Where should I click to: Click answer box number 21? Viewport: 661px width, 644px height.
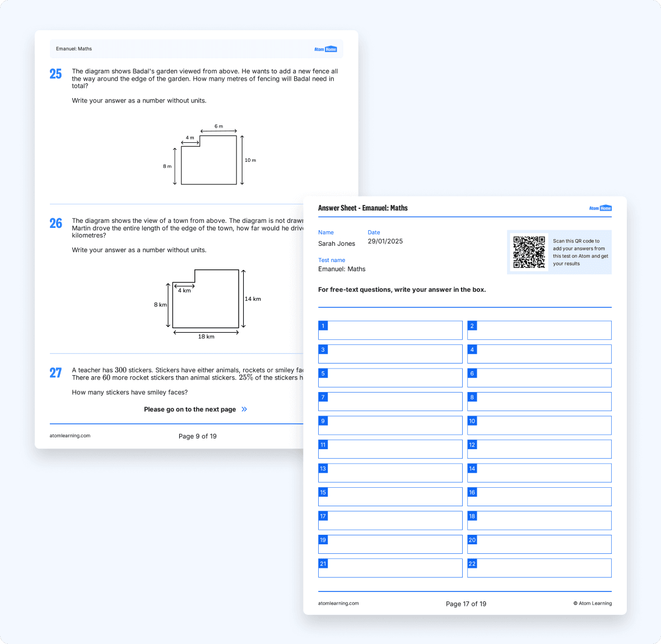[390, 568]
